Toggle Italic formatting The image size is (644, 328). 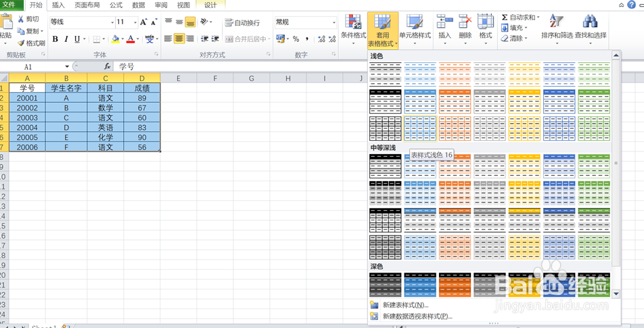[x=66, y=39]
